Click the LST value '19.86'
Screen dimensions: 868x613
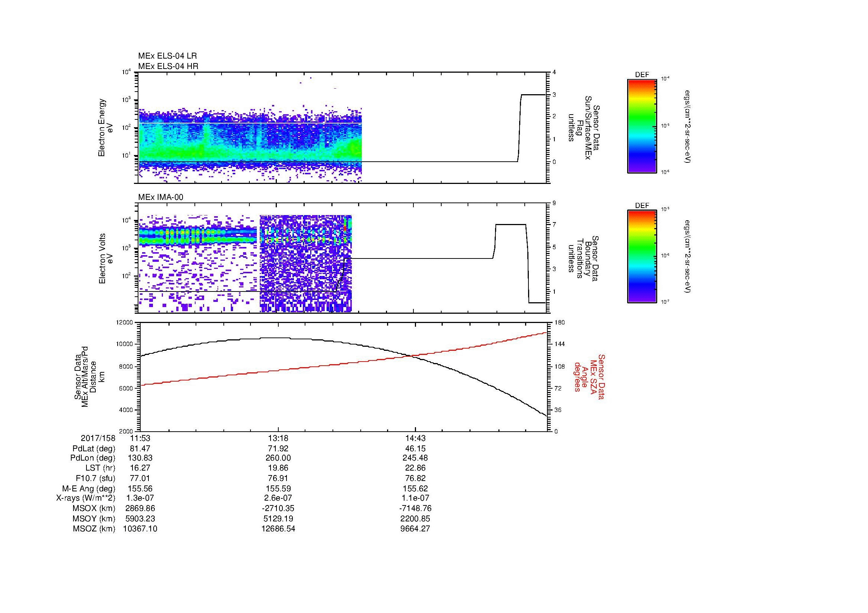pos(278,468)
